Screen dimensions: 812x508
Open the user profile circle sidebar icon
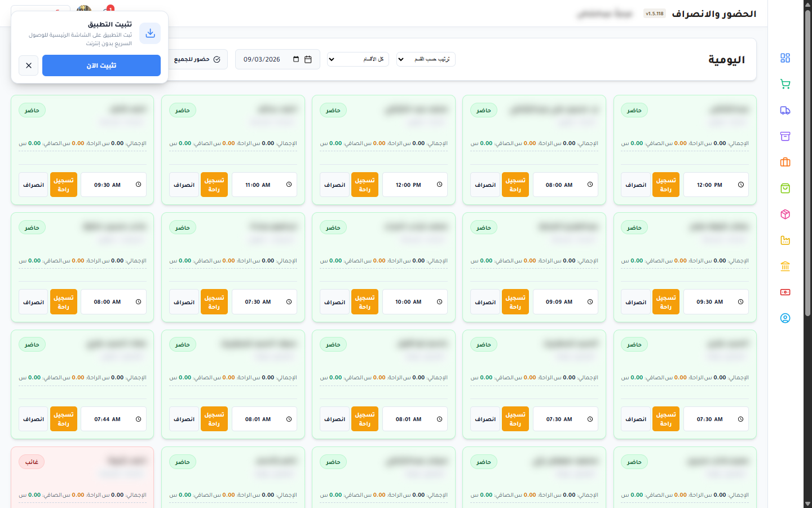coord(785,318)
